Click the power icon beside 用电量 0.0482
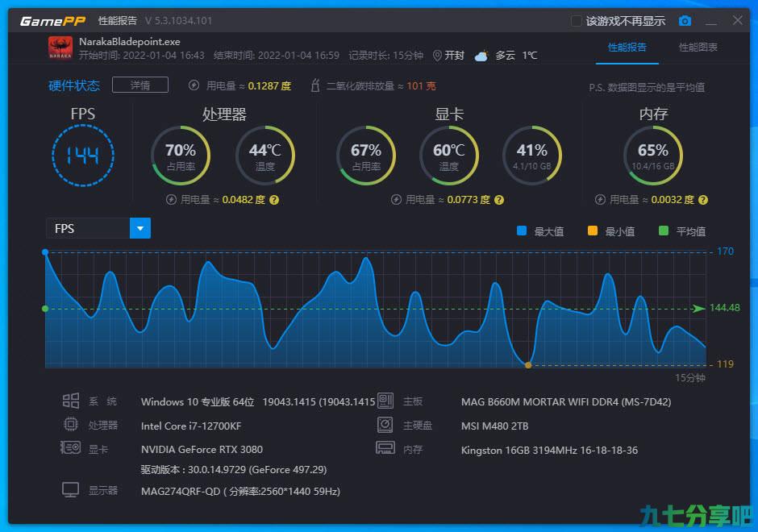This screenshot has width=758, height=532. click(171, 200)
